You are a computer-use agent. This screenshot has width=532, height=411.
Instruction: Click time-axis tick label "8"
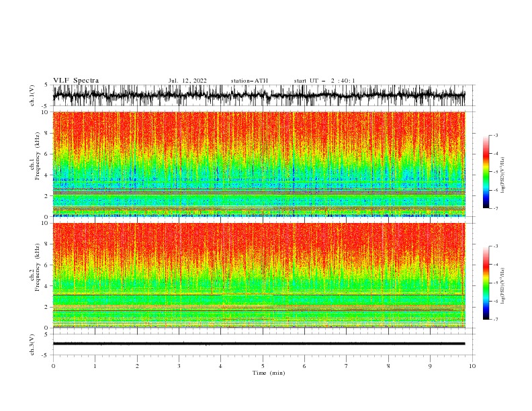pos(388,366)
